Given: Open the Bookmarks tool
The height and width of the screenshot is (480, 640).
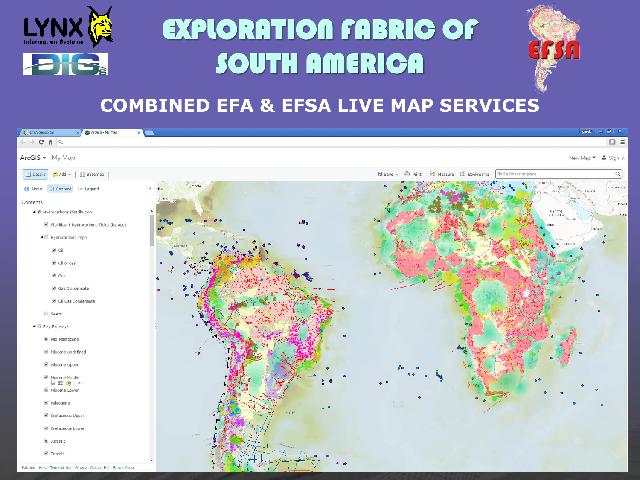Looking at the screenshot, I should pos(476,174).
